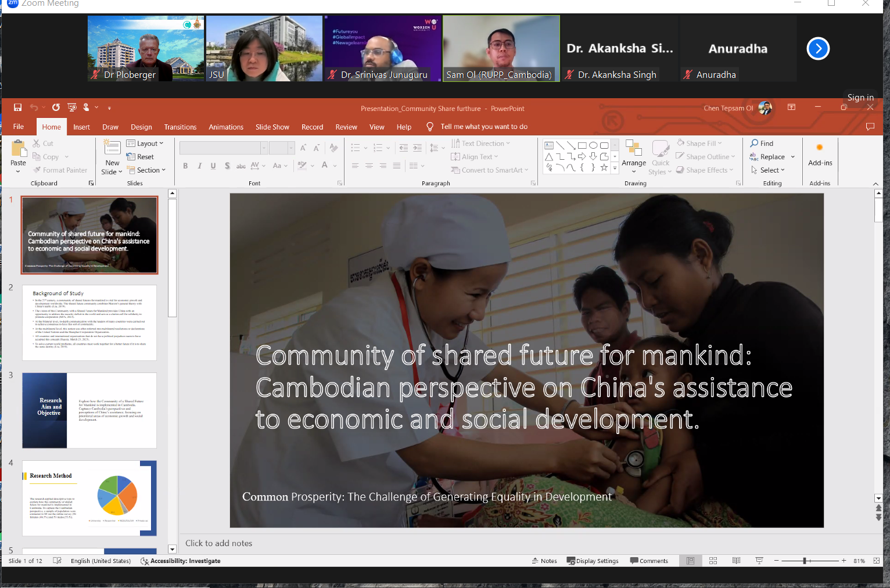Fit slide to current window icon
The height and width of the screenshot is (588, 890).
pos(876,561)
